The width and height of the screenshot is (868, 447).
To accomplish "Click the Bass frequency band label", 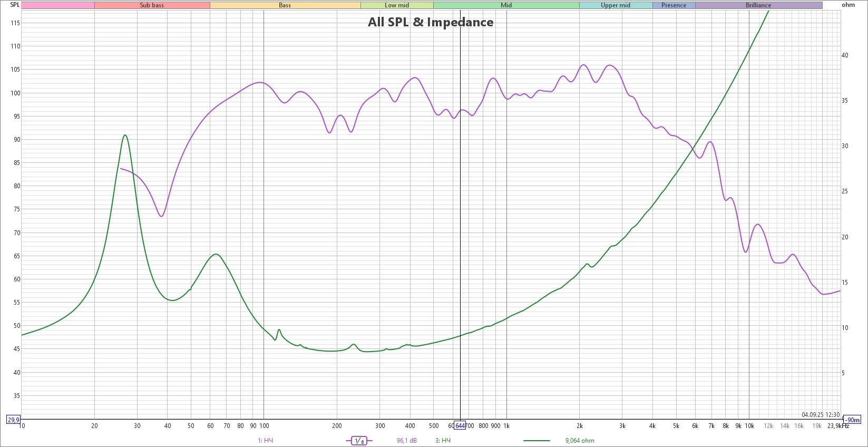I will click(285, 5).
